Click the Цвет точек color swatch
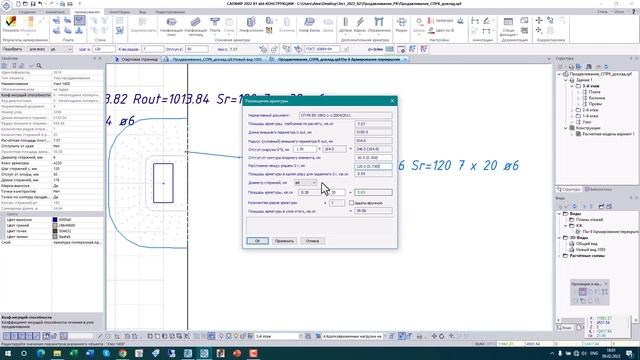 pyautogui.click(x=55, y=231)
